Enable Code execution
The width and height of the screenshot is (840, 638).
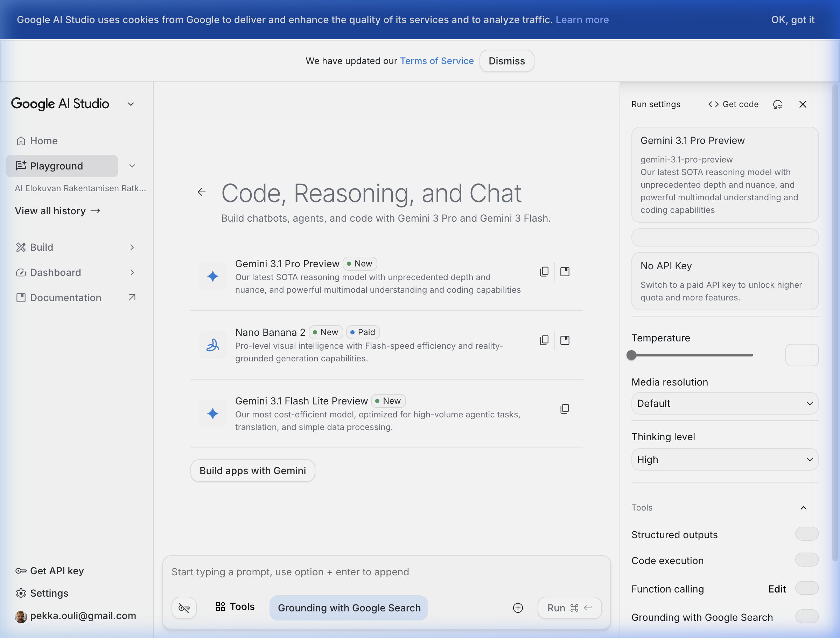point(807,560)
